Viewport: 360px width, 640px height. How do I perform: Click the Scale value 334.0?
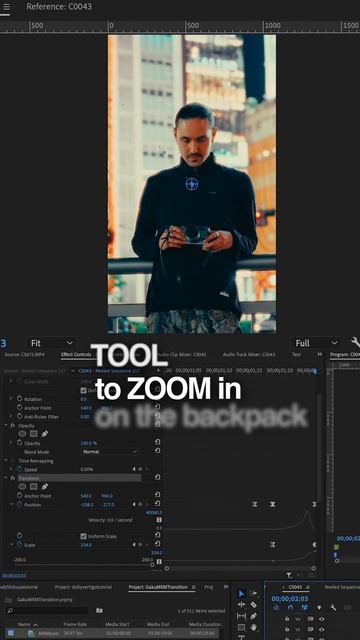coord(87,544)
